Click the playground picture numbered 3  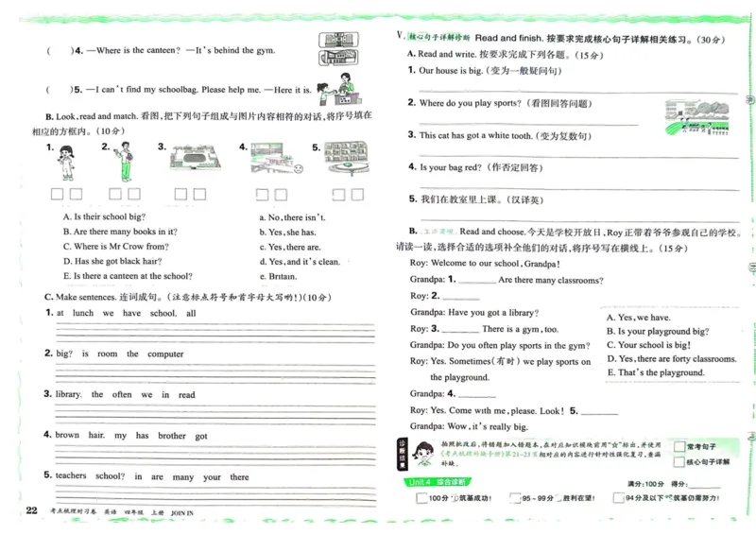point(195,157)
